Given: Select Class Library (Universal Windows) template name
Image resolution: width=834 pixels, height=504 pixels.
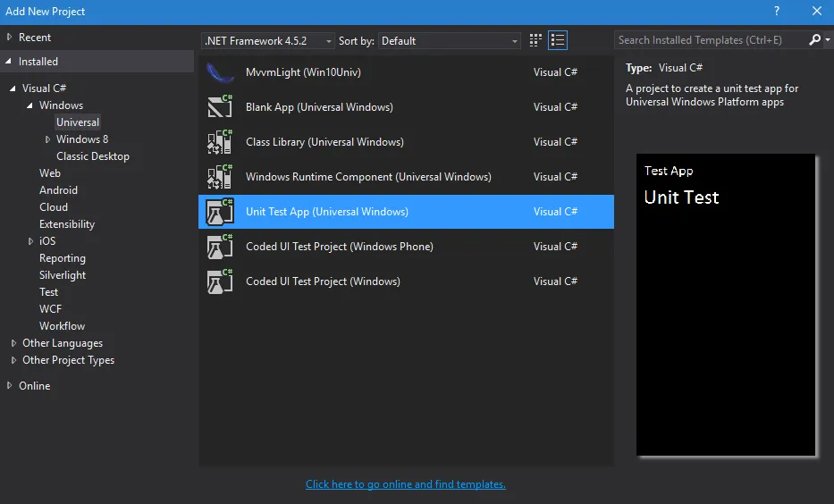Looking at the screenshot, I should coord(325,142).
